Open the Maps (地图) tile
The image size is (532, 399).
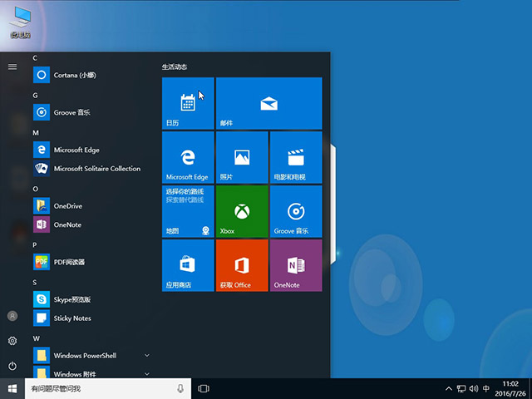click(x=188, y=211)
